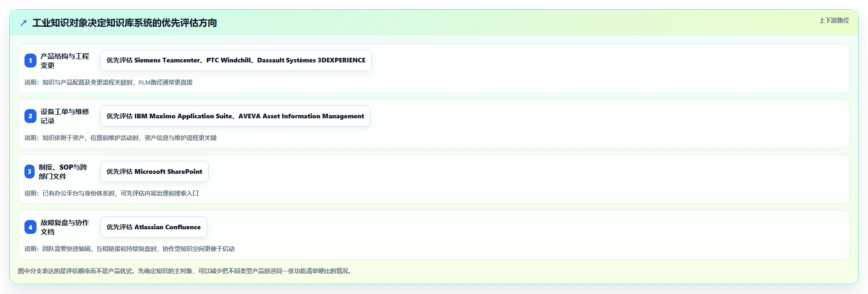Click the number 4 badge
868x294 pixels.
30,227
